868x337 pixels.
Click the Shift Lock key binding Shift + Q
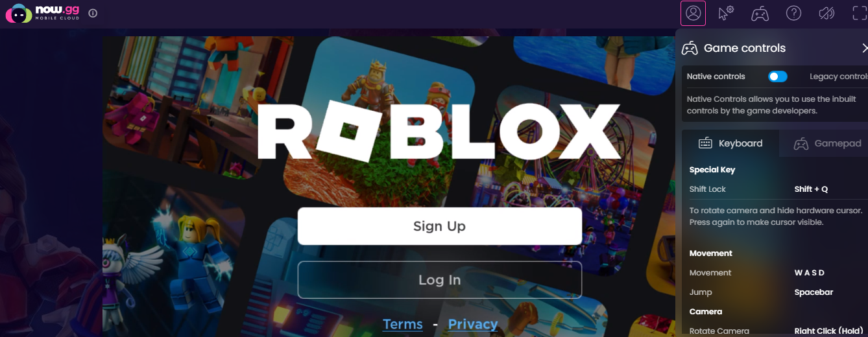(x=811, y=189)
